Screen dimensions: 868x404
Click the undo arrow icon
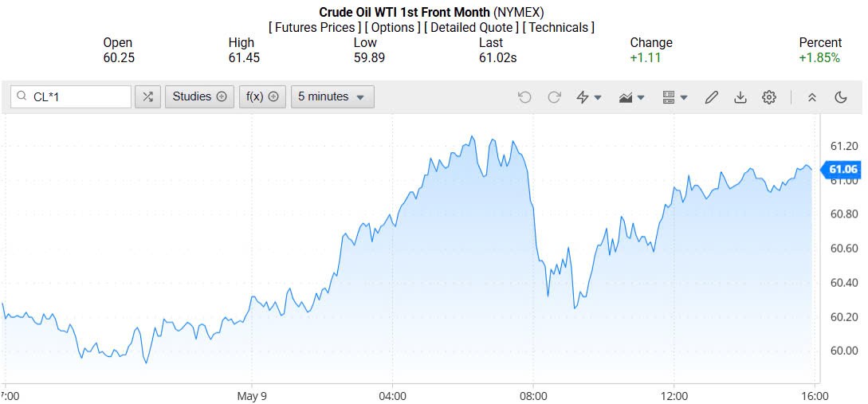tap(524, 97)
